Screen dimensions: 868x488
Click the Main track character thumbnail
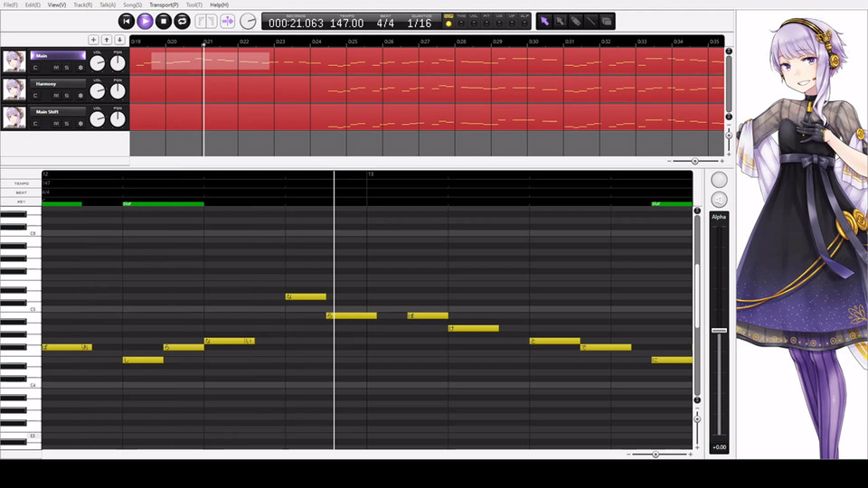[14, 61]
